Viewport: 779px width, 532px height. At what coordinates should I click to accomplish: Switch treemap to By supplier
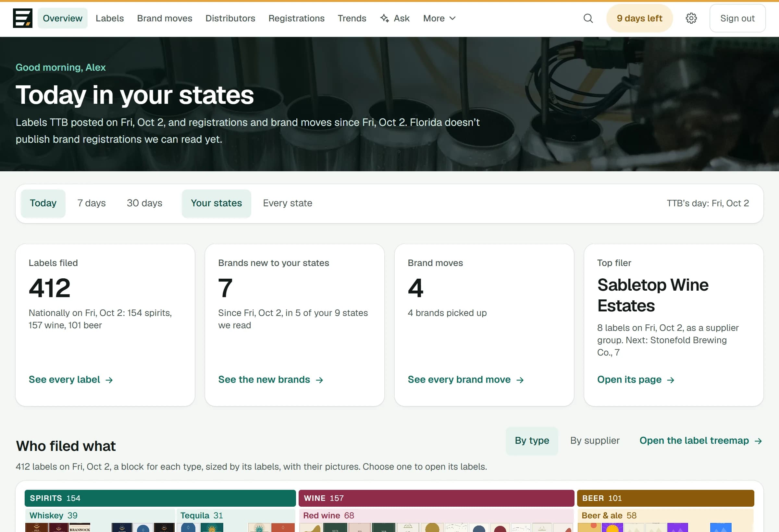point(595,440)
